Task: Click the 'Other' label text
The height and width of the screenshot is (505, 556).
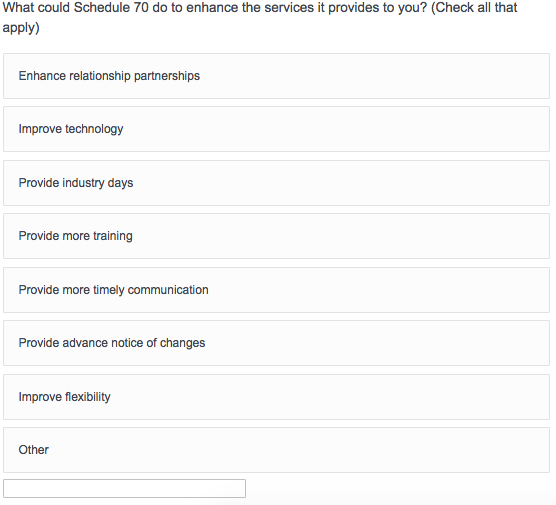Action: pyautogui.click(x=34, y=450)
